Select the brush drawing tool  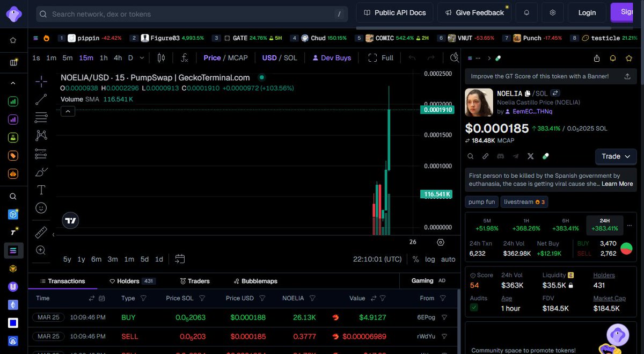41,172
